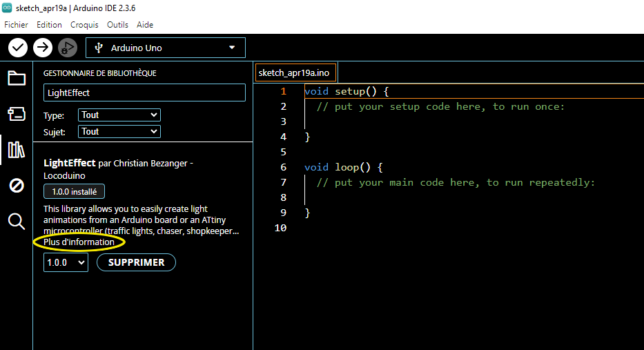Toggle the Library Manager books icon
644x350 pixels.
click(x=17, y=149)
